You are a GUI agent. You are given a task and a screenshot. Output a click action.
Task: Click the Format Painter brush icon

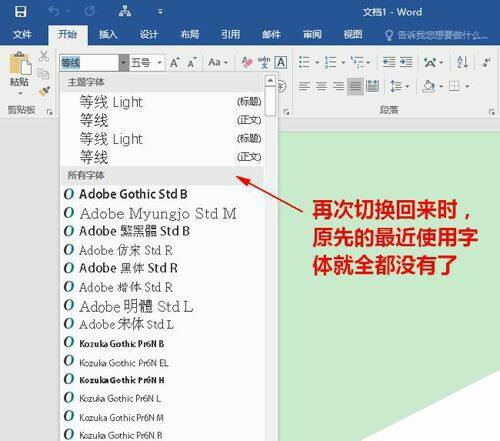[x=44, y=91]
